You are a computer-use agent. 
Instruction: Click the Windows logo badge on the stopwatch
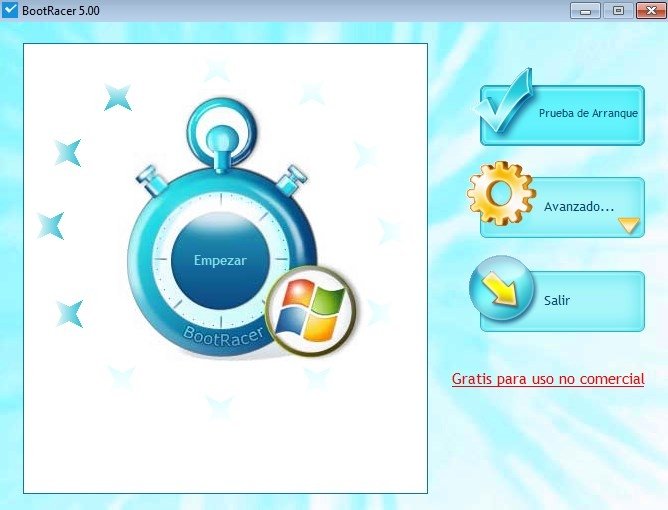pyautogui.click(x=311, y=311)
